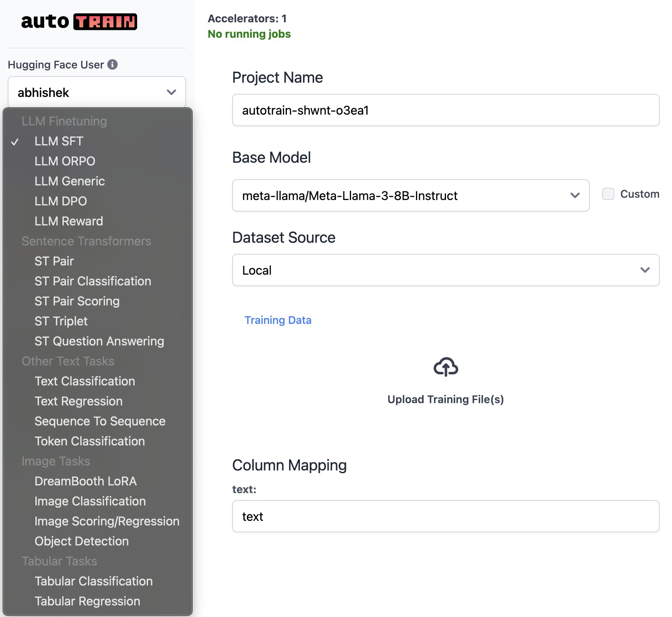
Task: Click the Accelerators: 1 text
Action: (x=247, y=18)
